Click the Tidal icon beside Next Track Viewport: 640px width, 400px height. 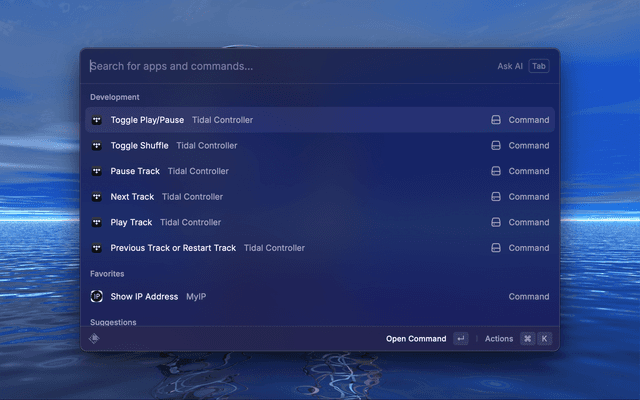point(97,197)
